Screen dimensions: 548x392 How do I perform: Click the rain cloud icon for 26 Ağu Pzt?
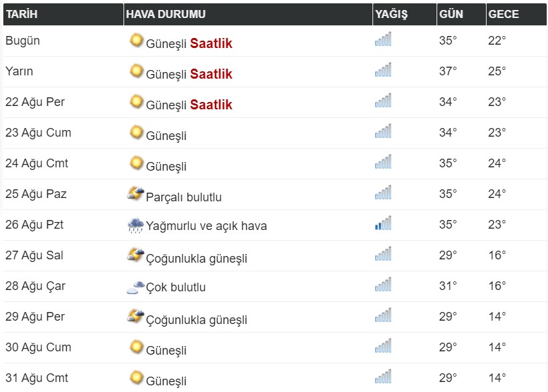(x=135, y=225)
